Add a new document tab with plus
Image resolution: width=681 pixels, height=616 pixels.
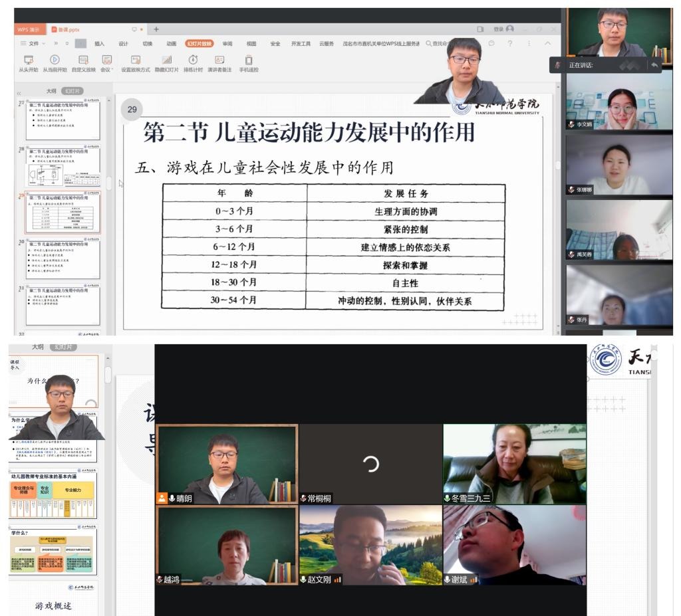click(x=156, y=29)
